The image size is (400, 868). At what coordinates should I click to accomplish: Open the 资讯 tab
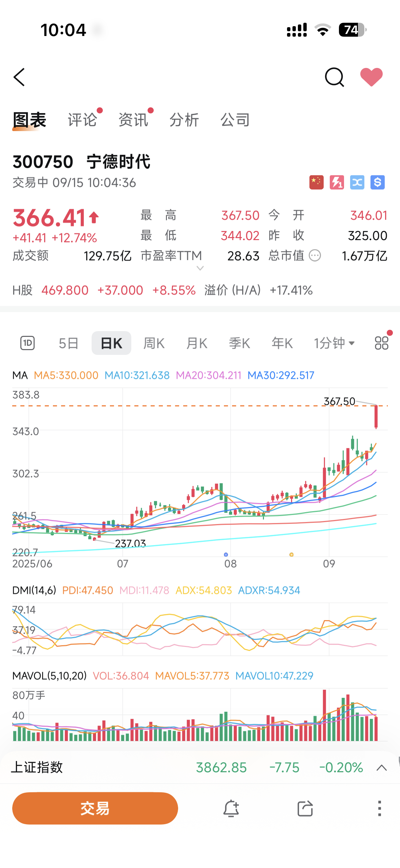pos(133,120)
